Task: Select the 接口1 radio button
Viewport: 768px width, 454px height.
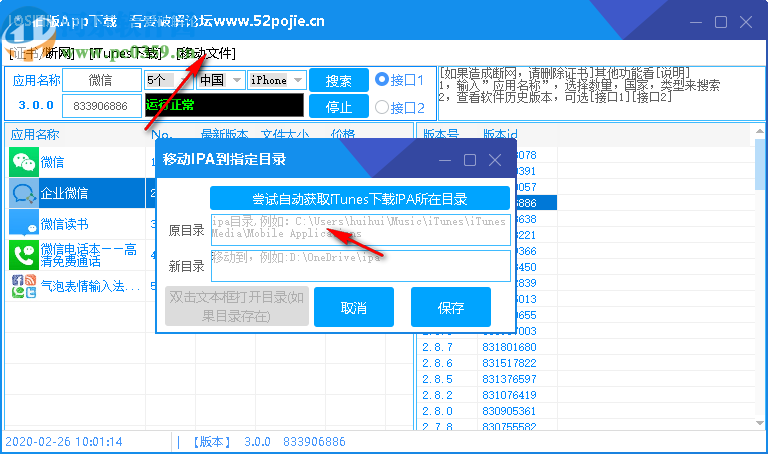Action: click(382, 79)
